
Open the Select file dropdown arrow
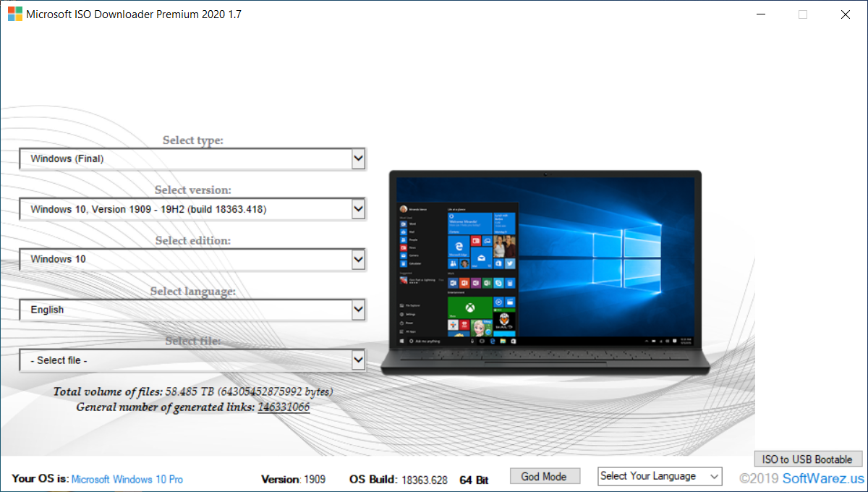click(x=358, y=360)
